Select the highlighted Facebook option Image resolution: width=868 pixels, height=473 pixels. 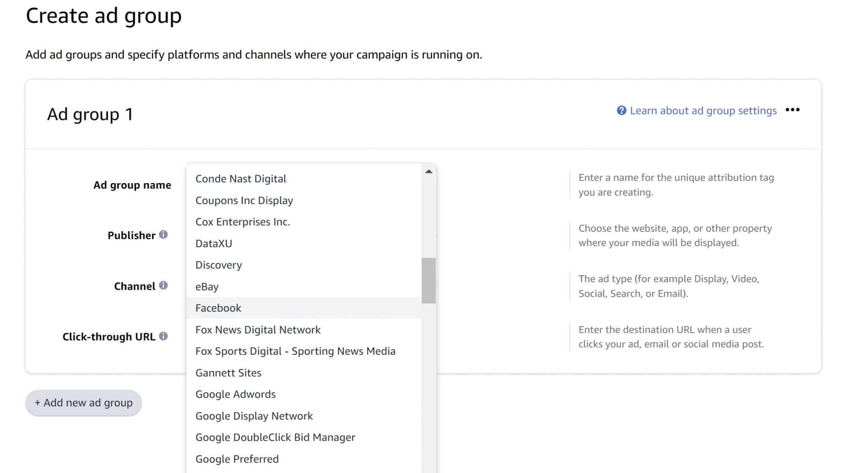[303, 308]
